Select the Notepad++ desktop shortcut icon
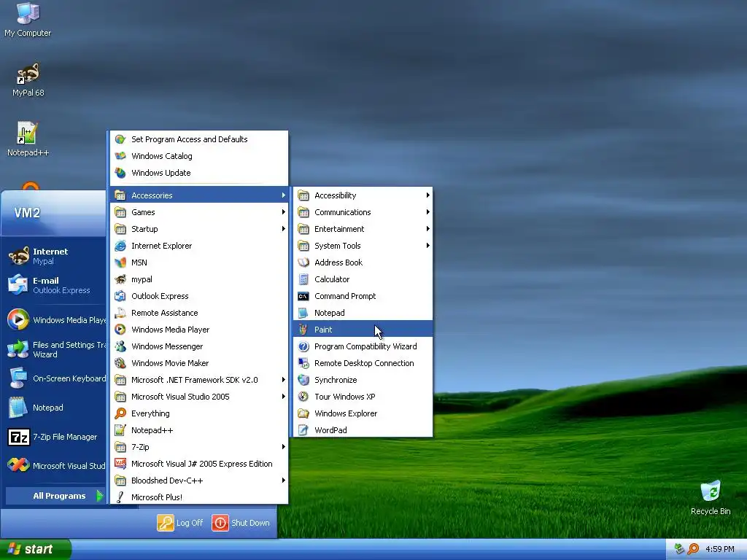747x560 pixels. pos(28,139)
